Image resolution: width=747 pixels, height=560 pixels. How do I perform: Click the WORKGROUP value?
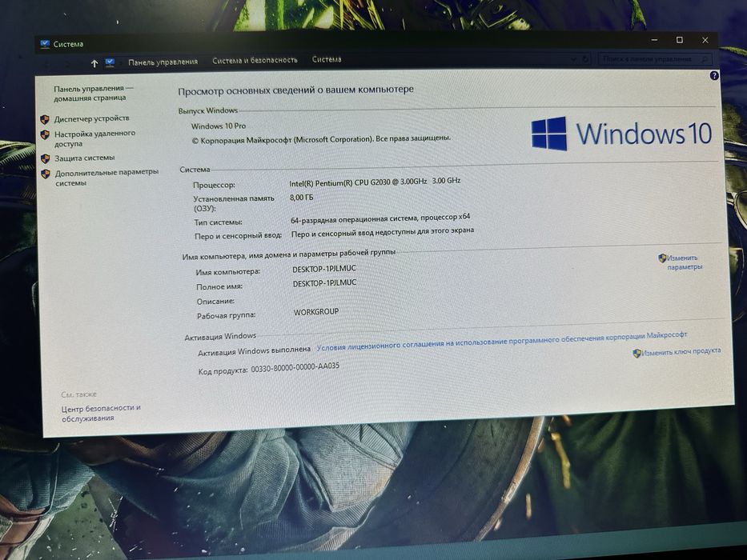316,311
